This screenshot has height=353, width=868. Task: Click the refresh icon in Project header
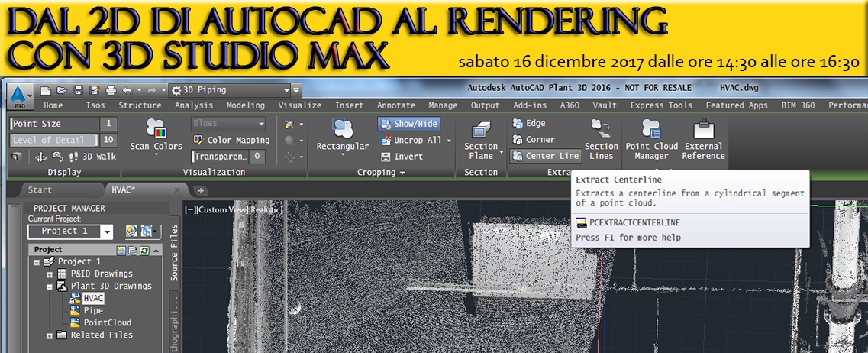point(144,251)
